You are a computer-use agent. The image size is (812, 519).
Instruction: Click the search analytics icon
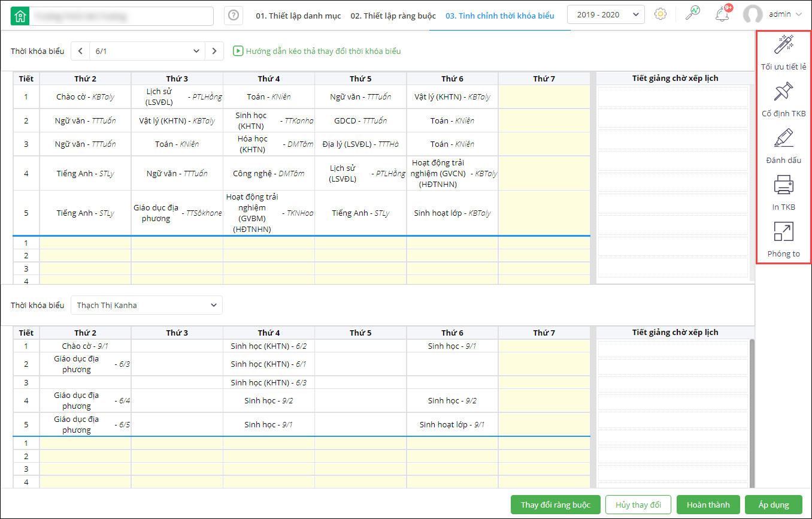[692, 14]
